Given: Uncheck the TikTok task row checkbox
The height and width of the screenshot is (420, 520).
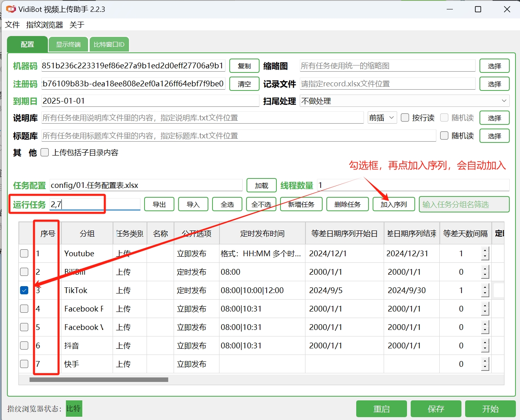Looking at the screenshot, I should pos(24,290).
